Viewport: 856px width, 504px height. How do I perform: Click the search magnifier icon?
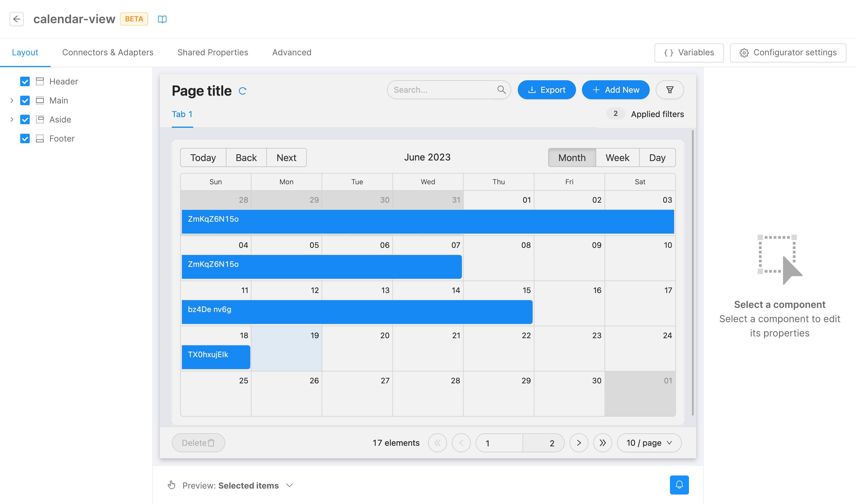(x=501, y=90)
